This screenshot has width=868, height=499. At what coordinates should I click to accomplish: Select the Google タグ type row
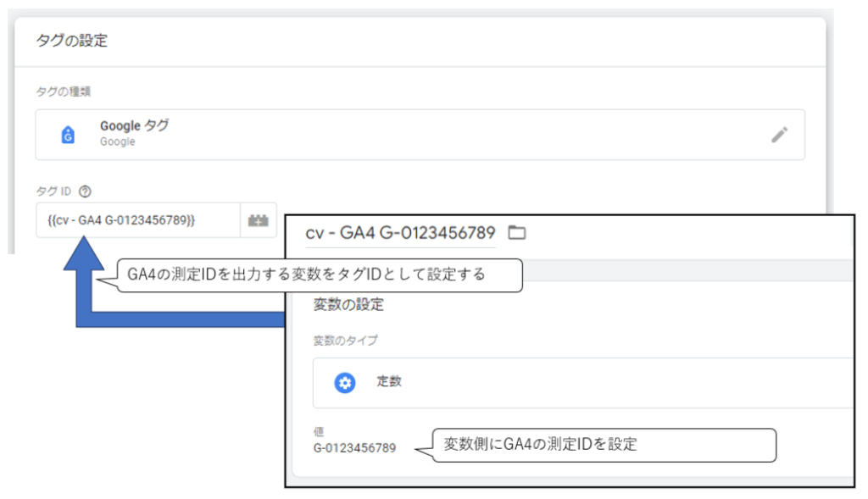coord(420,135)
